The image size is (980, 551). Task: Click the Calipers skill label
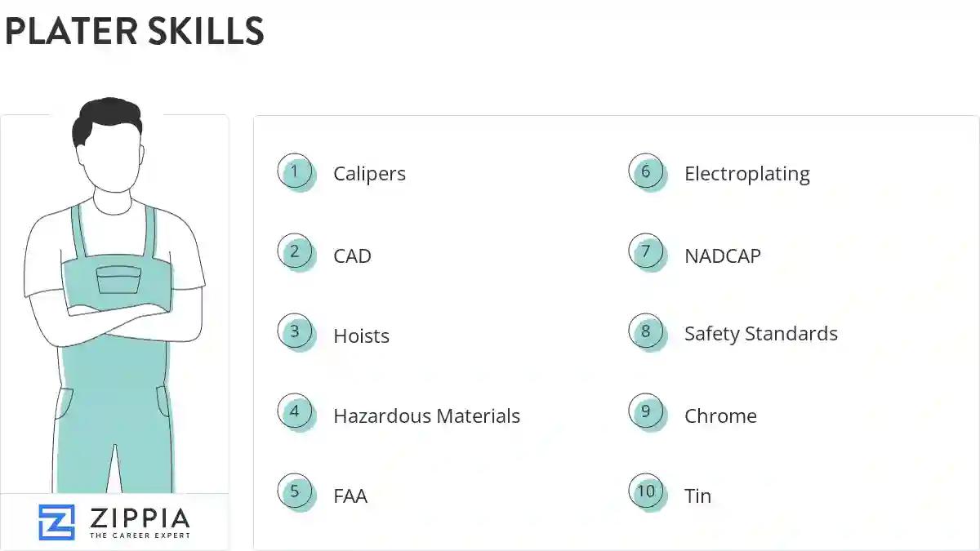(x=369, y=174)
